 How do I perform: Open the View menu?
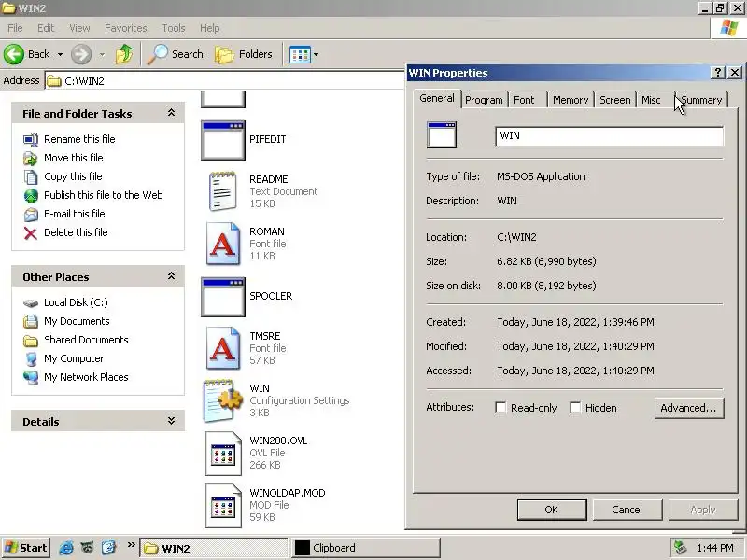coord(79,28)
